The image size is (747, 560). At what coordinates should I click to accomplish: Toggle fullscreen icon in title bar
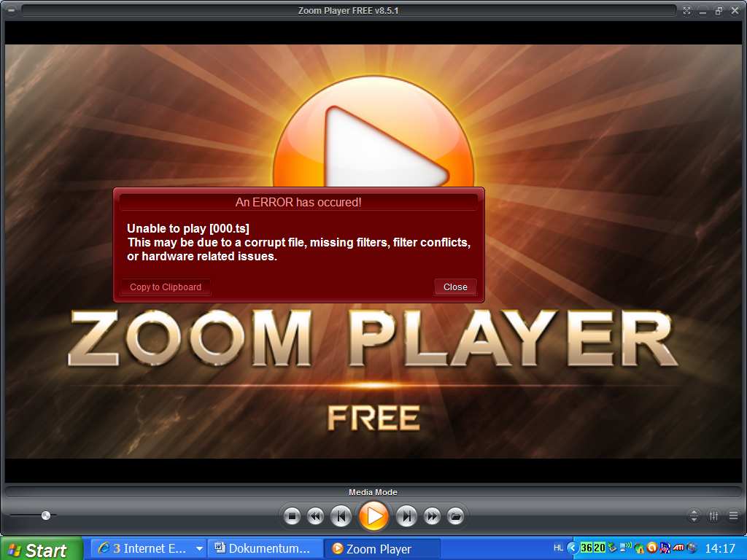(686, 10)
